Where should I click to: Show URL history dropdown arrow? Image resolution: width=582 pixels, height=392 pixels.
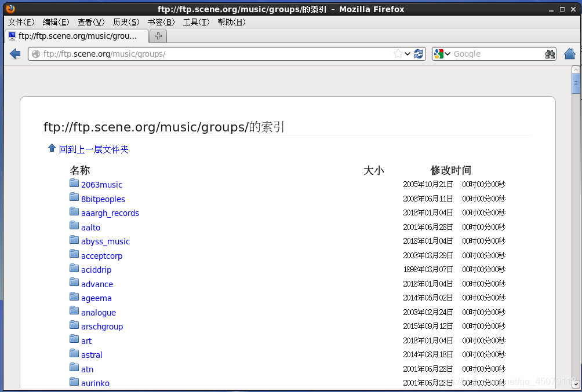(407, 54)
